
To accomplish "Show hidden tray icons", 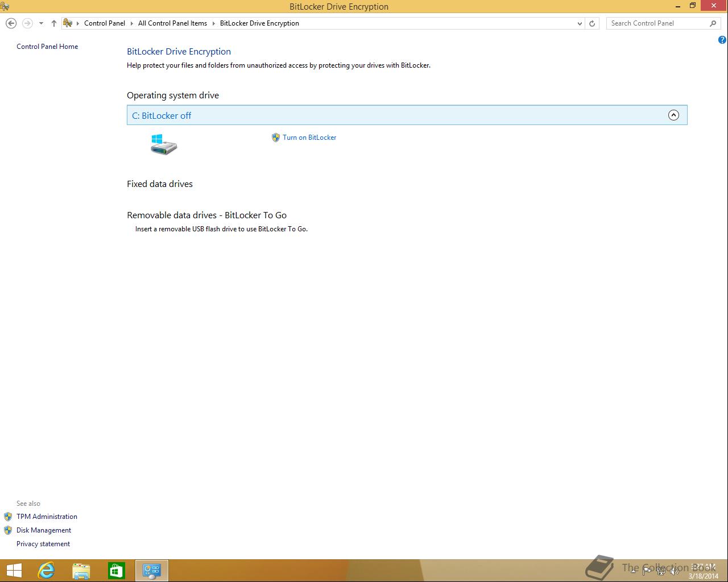I will [633, 571].
